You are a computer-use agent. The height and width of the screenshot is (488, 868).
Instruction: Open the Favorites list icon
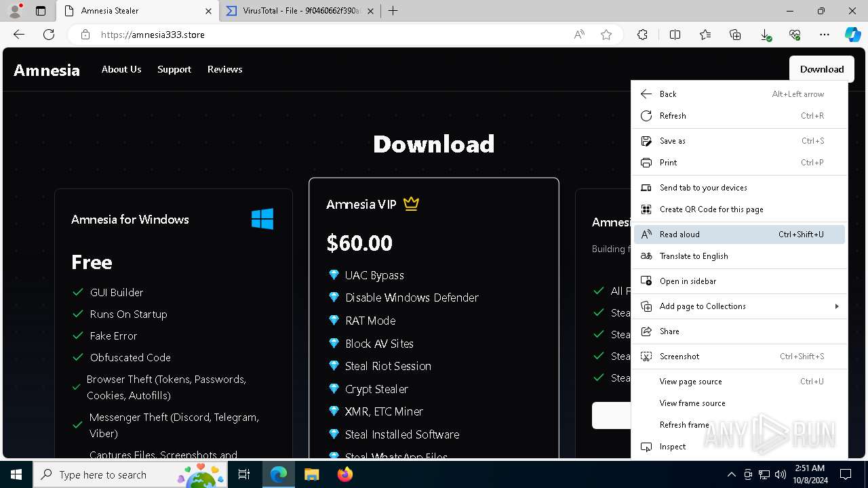[x=705, y=35]
